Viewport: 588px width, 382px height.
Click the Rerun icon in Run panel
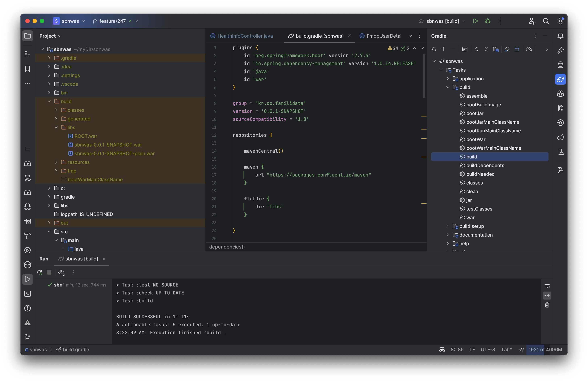[x=39, y=272]
